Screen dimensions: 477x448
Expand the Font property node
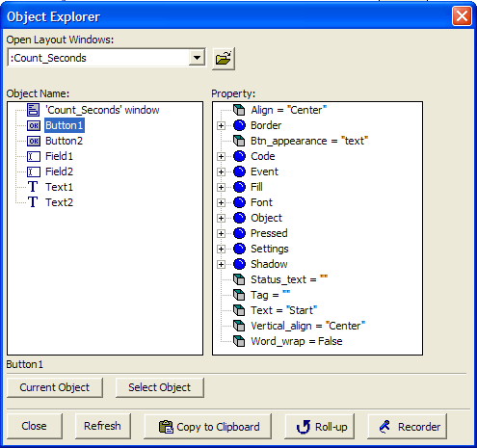pos(221,202)
